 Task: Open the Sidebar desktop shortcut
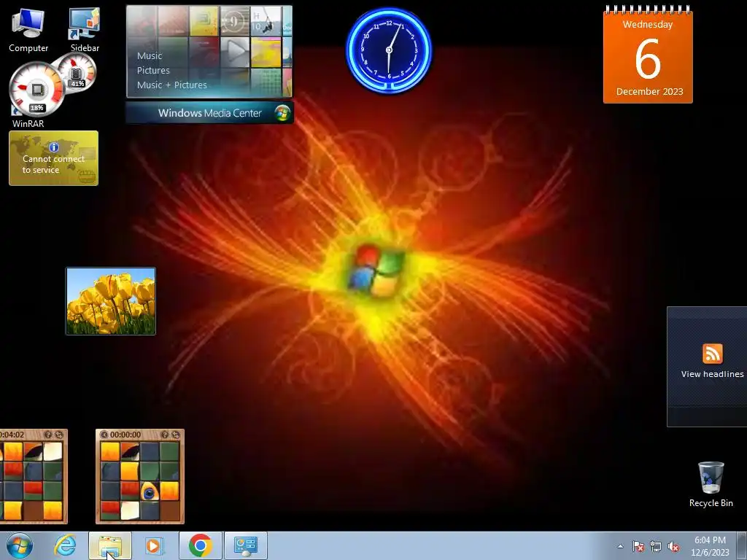[x=85, y=31]
